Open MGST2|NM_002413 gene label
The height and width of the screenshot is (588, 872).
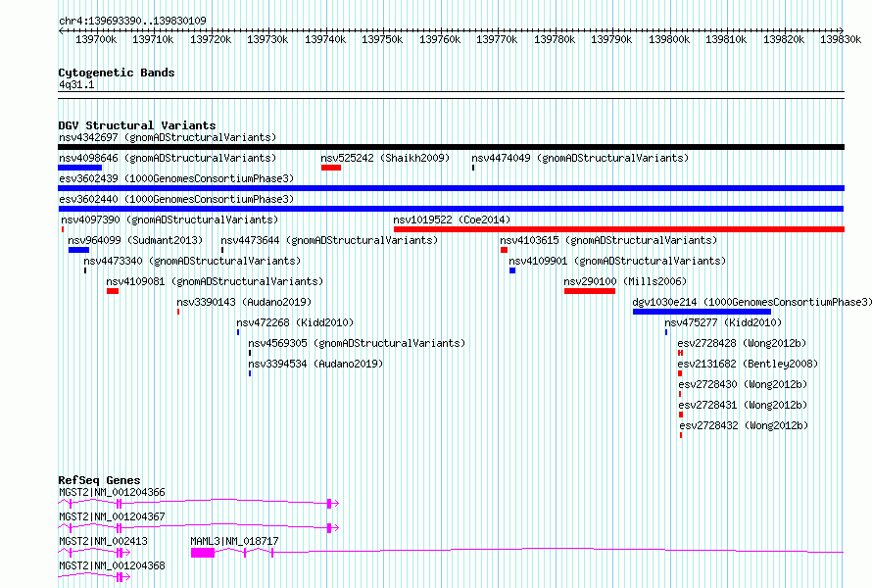(x=103, y=541)
